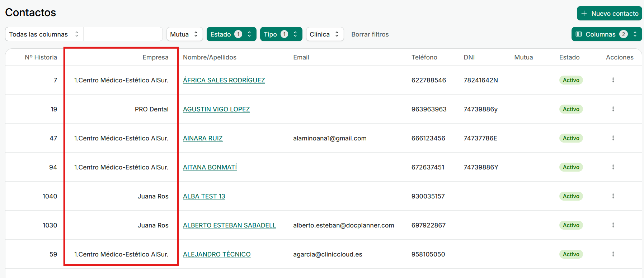Open contact AINARA RUIZ

click(x=203, y=138)
